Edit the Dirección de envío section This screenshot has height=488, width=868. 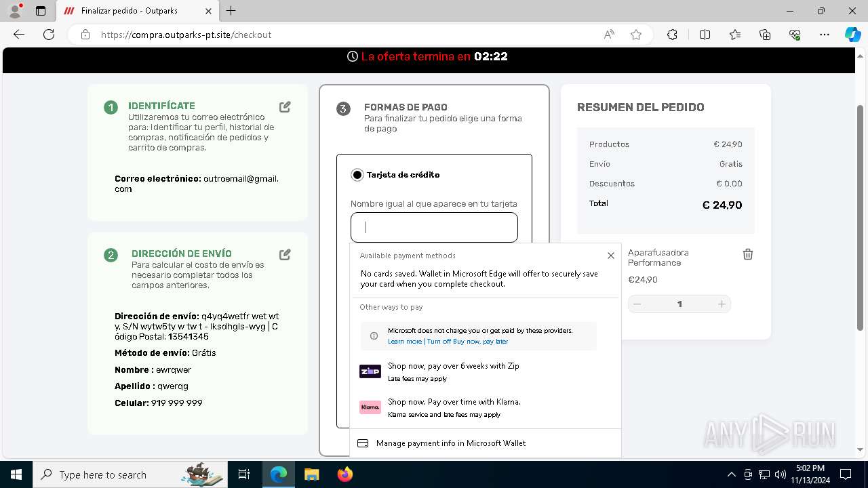pos(285,255)
